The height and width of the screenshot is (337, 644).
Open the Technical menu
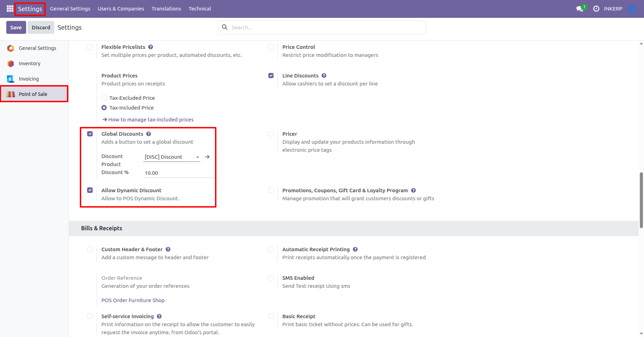pyautogui.click(x=200, y=9)
